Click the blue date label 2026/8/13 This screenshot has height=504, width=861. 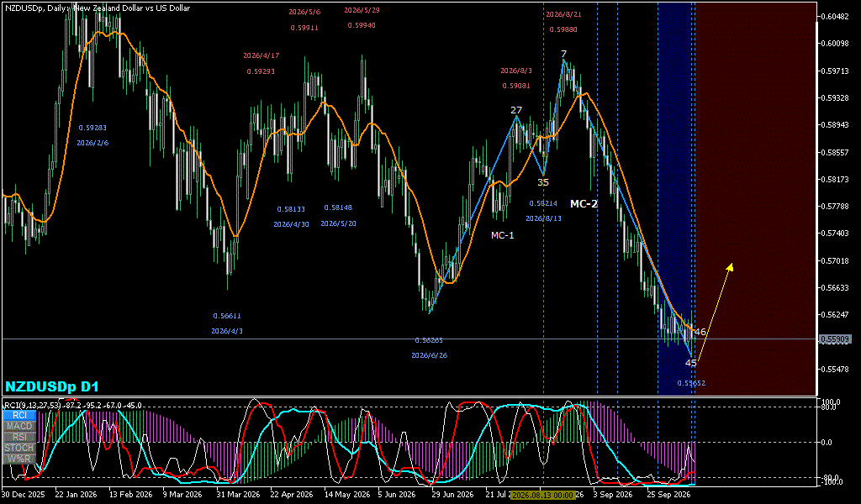(x=543, y=218)
